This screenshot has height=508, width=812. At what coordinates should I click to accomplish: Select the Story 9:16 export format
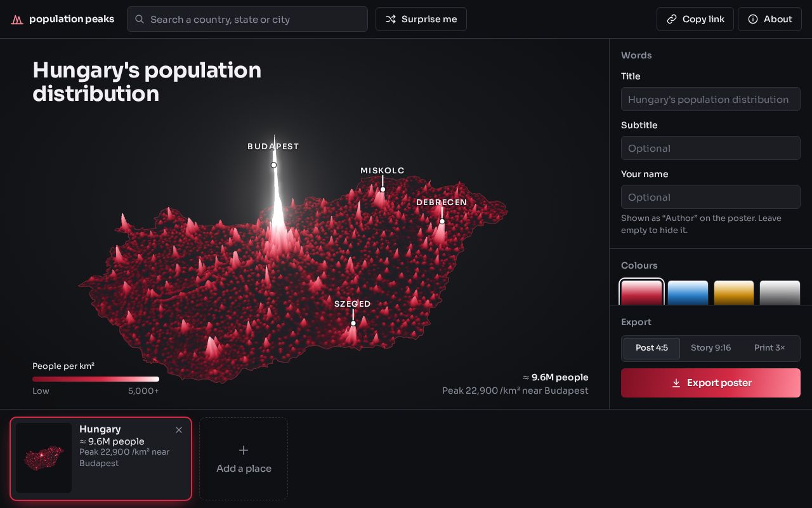coord(710,348)
